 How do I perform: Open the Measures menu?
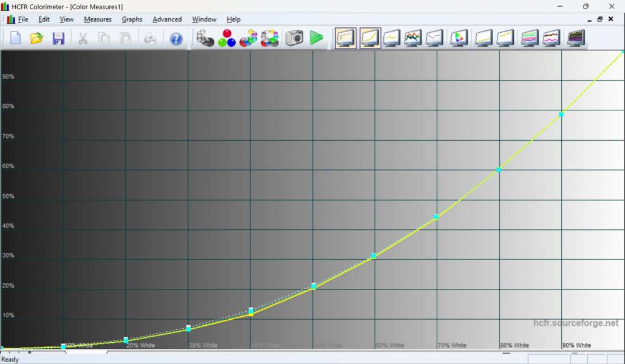[97, 19]
